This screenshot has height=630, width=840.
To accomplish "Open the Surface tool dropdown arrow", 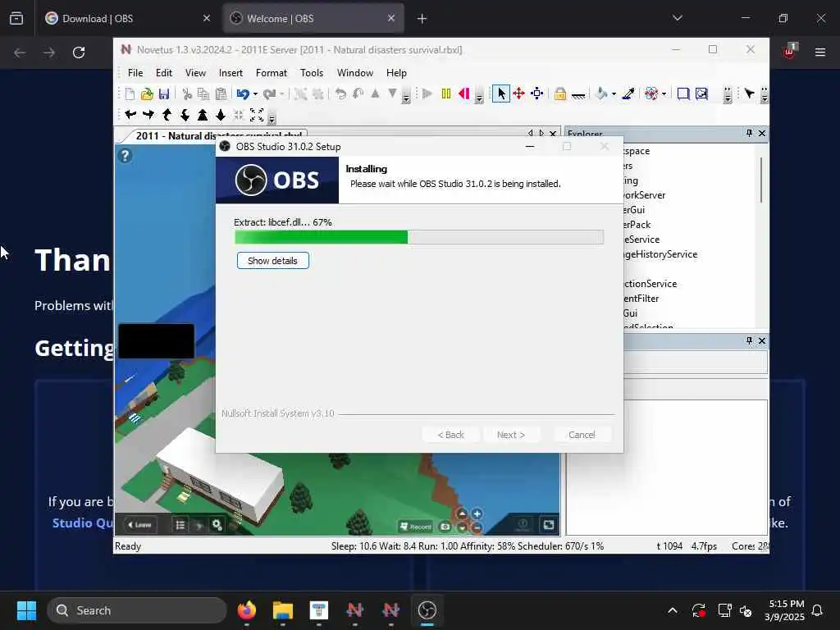I will pos(664,94).
